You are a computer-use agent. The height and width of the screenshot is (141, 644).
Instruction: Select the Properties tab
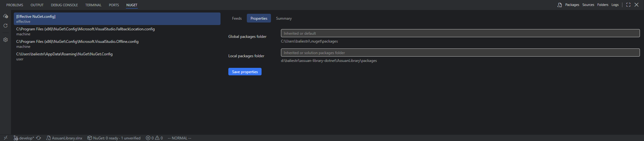coord(259,18)
